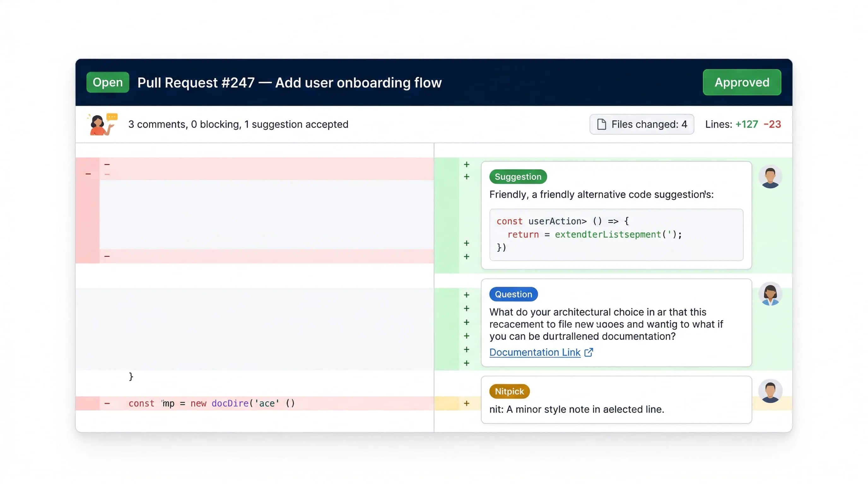The image size is (868, 484).
Task: Click the nit comment text about style note
Action: pos(577,409)
